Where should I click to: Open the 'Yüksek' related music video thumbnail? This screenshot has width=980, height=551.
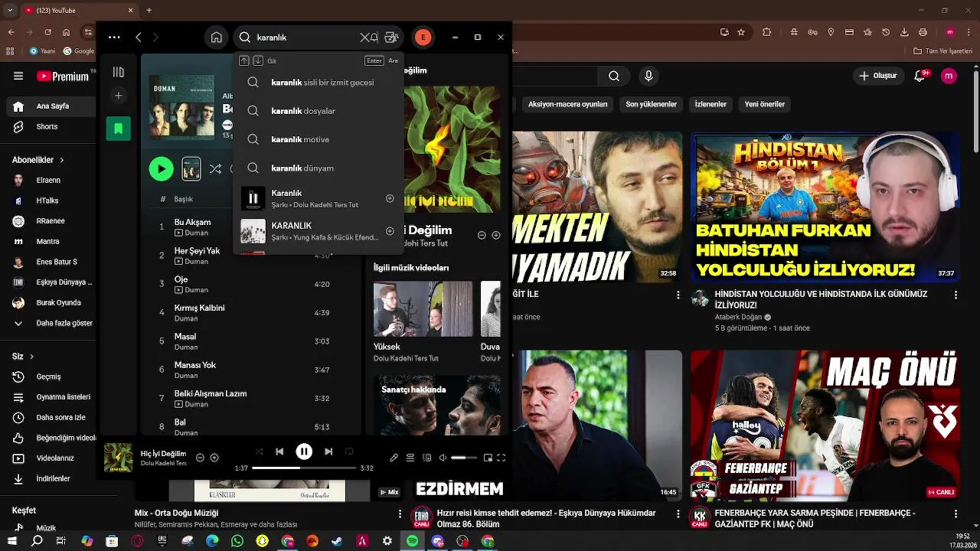tap(423, 308)
